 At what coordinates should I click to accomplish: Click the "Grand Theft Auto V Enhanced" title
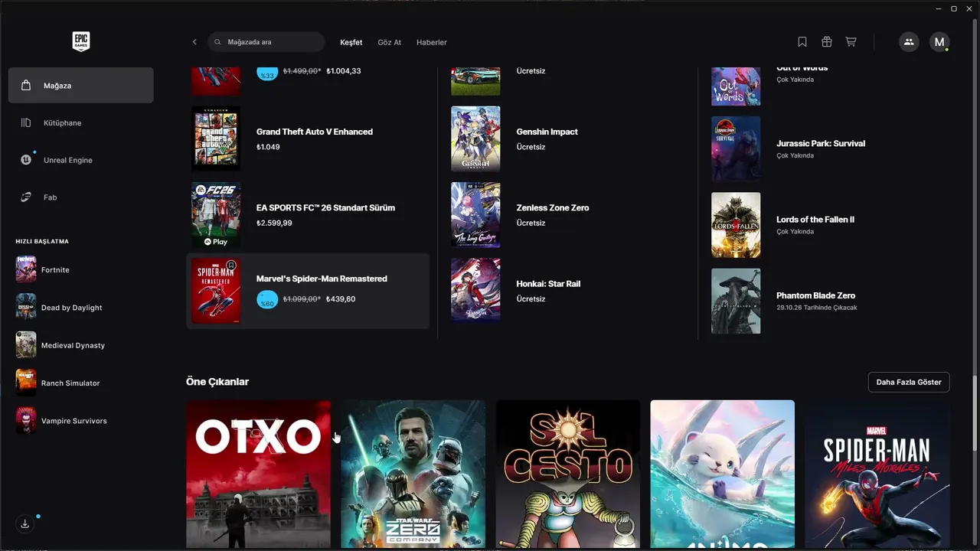(315, 132)
